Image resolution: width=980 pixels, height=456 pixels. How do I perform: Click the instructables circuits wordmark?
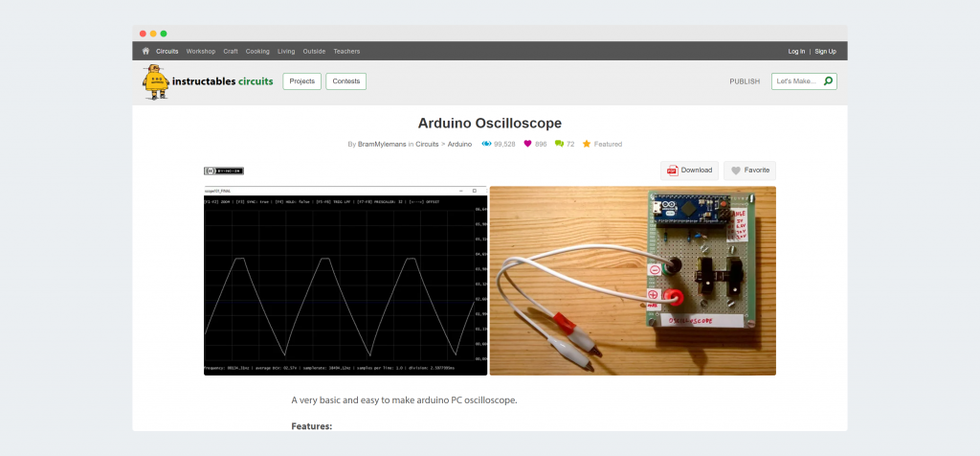[222, 81]
